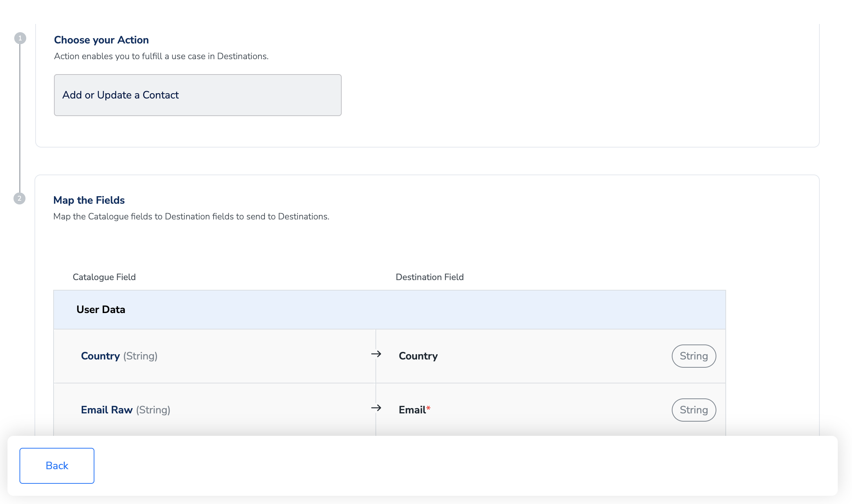Click String type badge in Country row

[x=694, y=356]
